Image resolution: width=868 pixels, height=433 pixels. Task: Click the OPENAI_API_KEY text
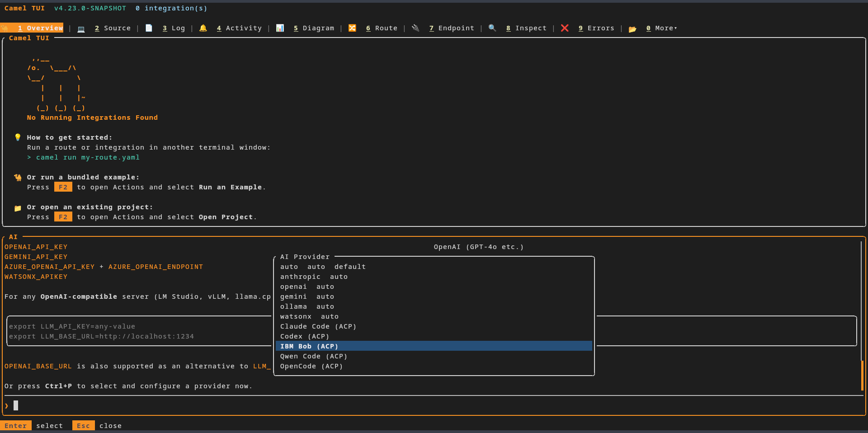tap(36, 247)
